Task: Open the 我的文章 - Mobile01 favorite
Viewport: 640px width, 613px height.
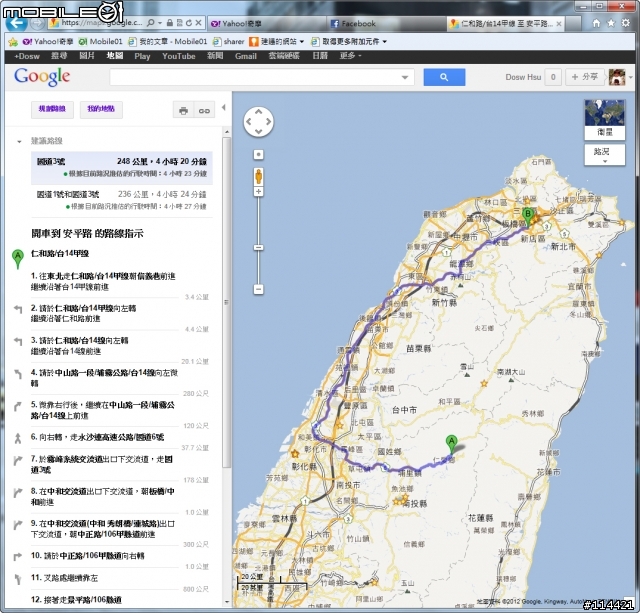Action: [x=168, y=42]
